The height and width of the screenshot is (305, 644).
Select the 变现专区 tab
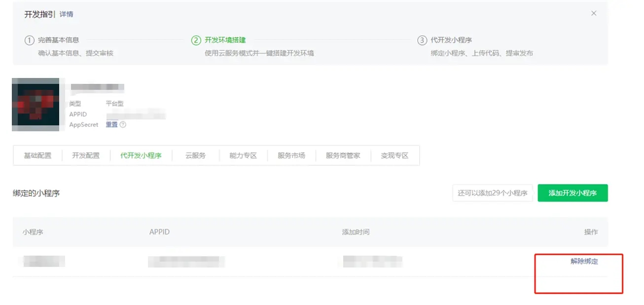click(394, 155)
